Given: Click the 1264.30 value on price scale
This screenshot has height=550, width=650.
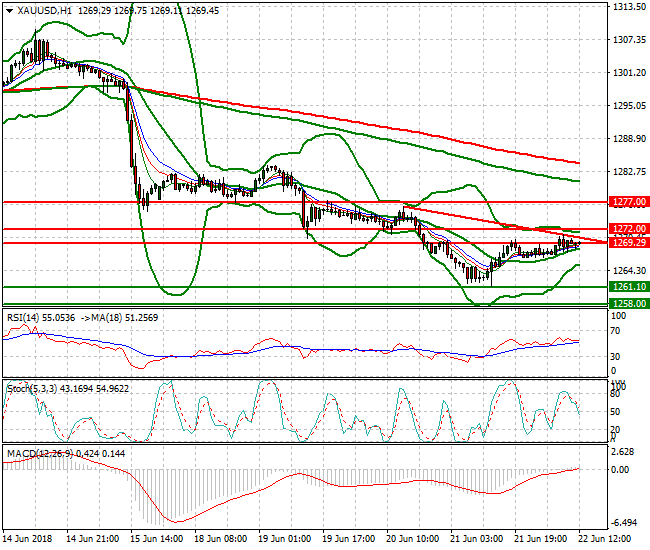Looking at the screenshot, I should (x=628, y=271).
